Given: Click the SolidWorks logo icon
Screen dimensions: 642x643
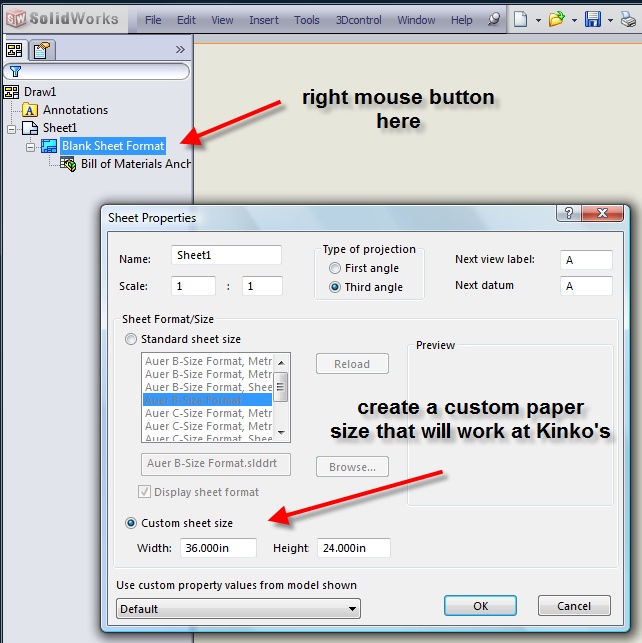Looking at the screenshot, I should (16, 18).
